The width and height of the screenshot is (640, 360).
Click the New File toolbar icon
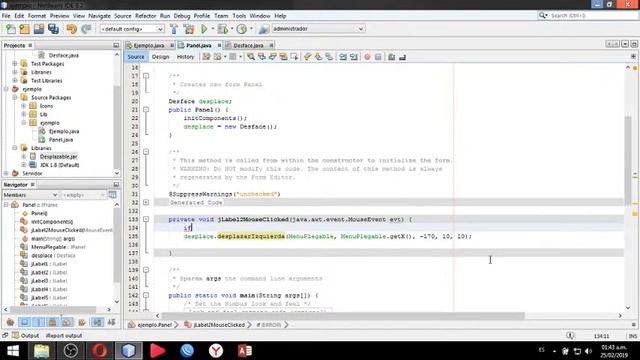tap(11, 29)
